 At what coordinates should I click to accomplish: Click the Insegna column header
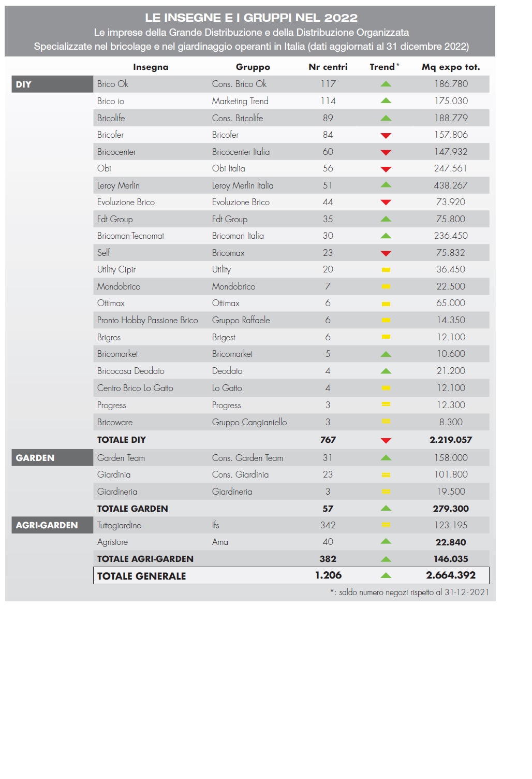(x=151, y=67)
